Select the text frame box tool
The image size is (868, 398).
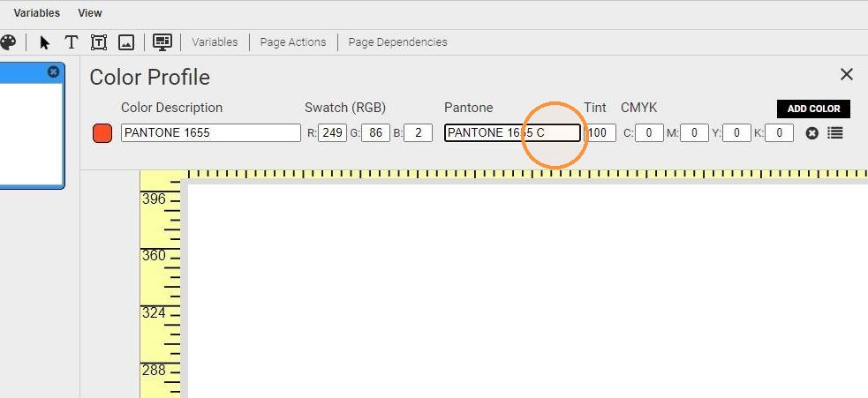pyautogui.click(x=99, y=42)
